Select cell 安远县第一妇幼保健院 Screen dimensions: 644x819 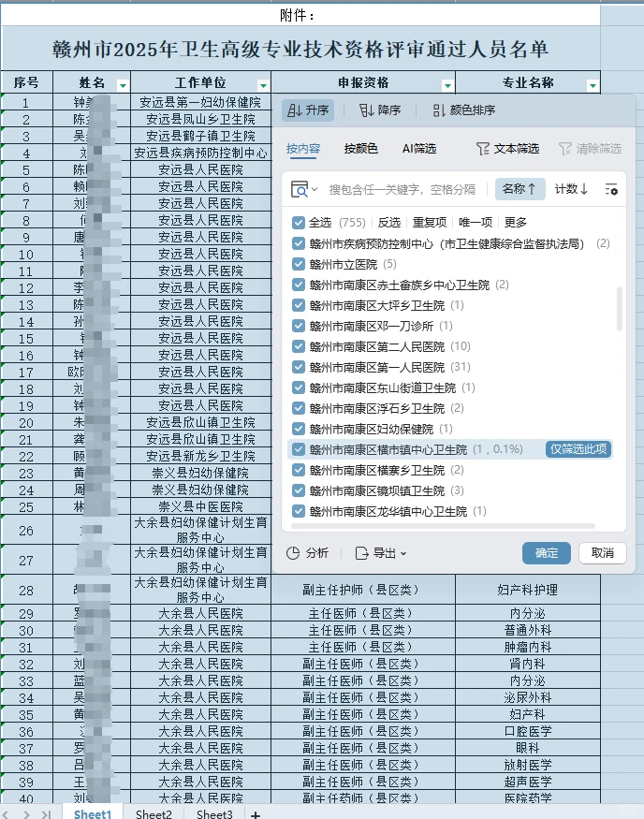(200, 102)
